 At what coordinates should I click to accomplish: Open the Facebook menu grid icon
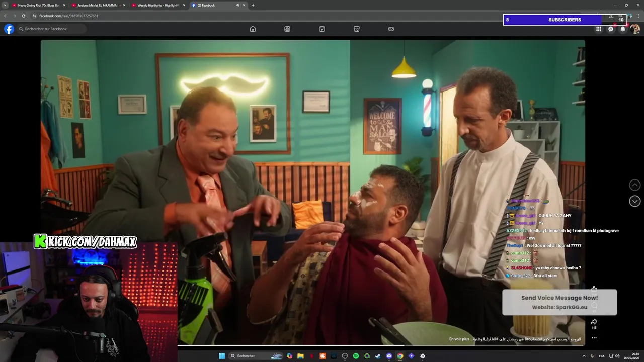click(599, 29)
